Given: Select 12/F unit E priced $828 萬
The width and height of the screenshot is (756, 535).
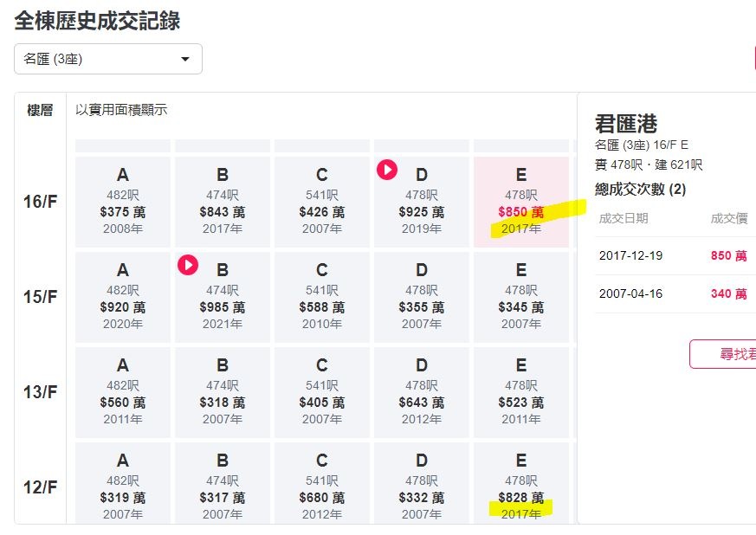Looking at the screenshot, I should coord(521,483).
